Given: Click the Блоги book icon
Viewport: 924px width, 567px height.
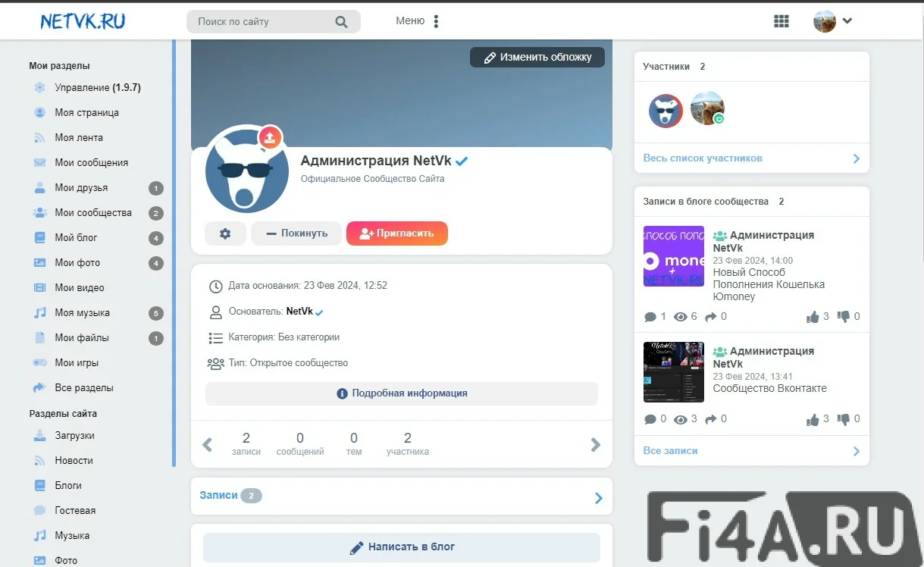Looking at the screenshot, I should click(x=40, y=486).
